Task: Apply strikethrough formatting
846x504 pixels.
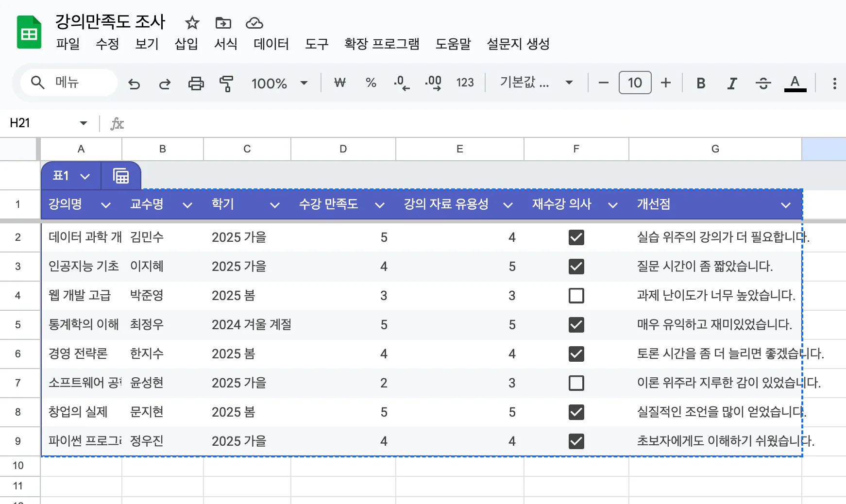Action: tap(763, 84)
